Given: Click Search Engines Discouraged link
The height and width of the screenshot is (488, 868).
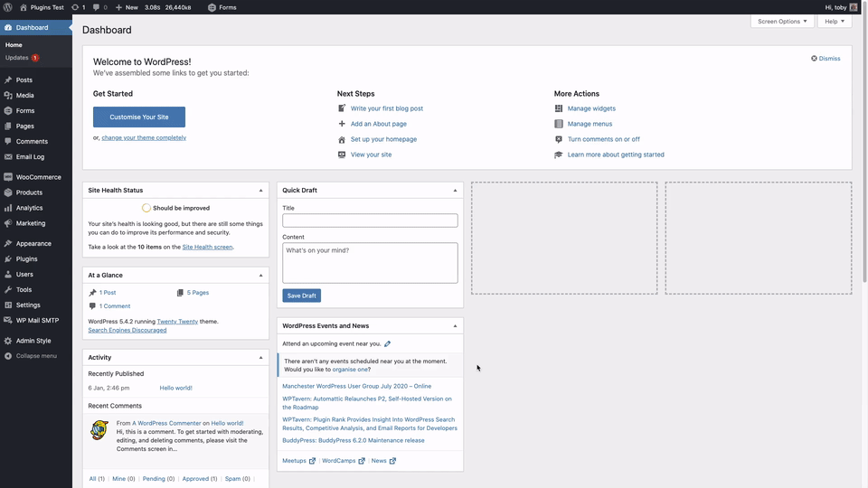Looking at the screenshot, I should (x=127, y=331).
